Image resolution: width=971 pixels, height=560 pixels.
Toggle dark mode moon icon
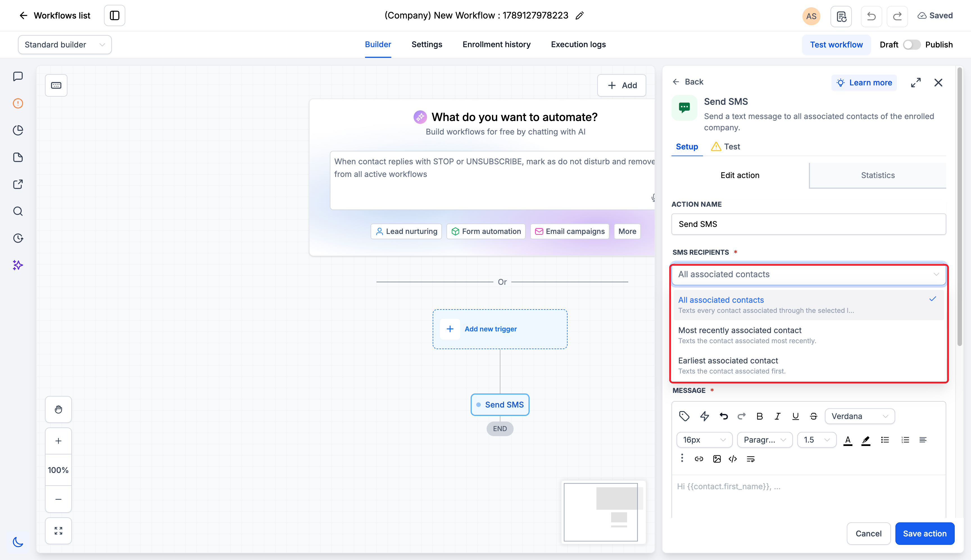pyautogui.click(x=18, y=541)
